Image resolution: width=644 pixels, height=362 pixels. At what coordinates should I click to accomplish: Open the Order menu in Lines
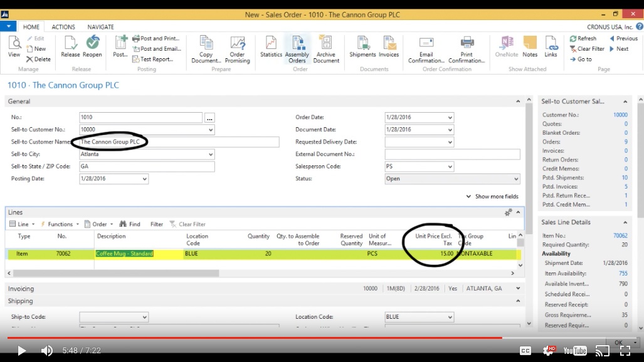[98, 224]
